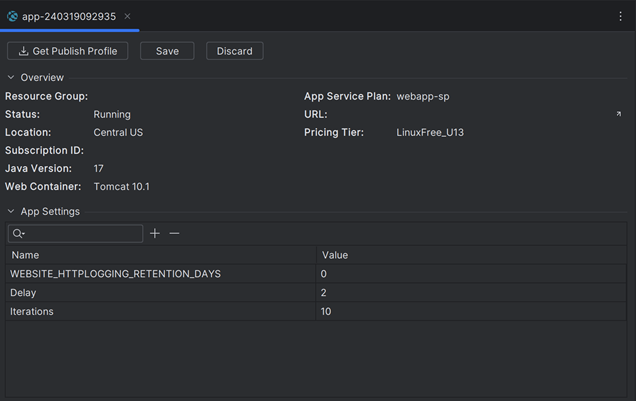Click the Iterations value 10
The height and width of the screenshot is (401, 636).
click(326, 311)
